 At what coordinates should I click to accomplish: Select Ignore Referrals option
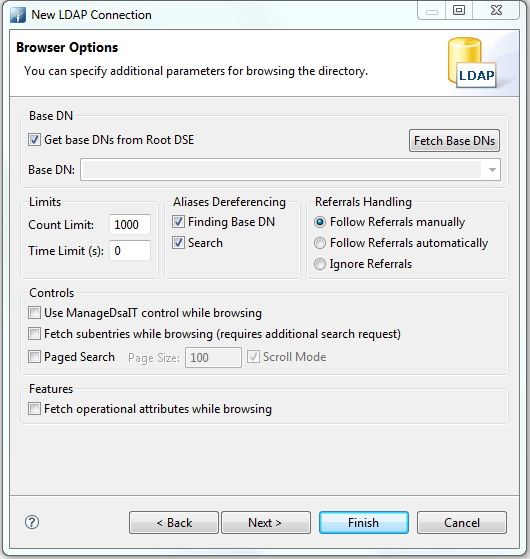coord(320,264)
